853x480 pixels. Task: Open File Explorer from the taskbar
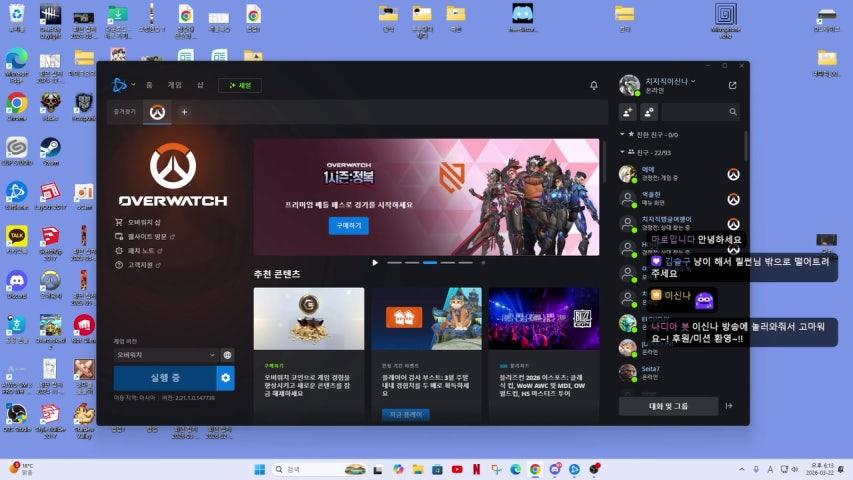click(x=417, y=469)
